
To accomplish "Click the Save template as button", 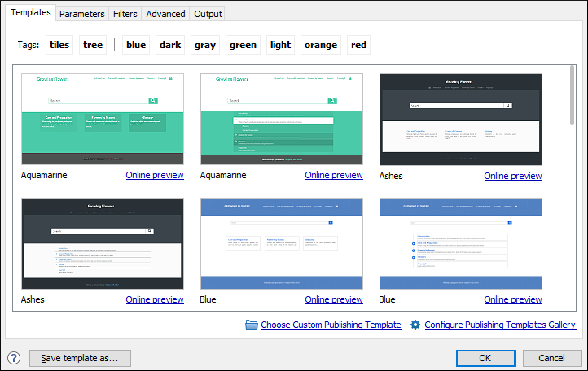I will click(x=80, y=358).
